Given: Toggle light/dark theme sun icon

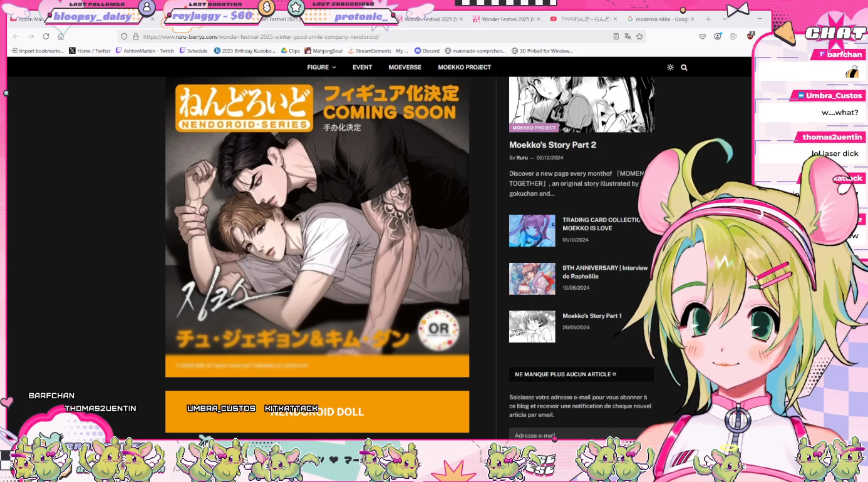Looking at the screenshot, I should pos(670,67).
